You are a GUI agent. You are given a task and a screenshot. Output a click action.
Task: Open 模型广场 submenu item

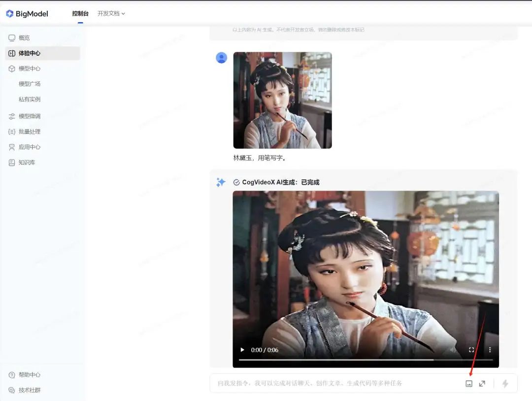click(x=30, y=84)
